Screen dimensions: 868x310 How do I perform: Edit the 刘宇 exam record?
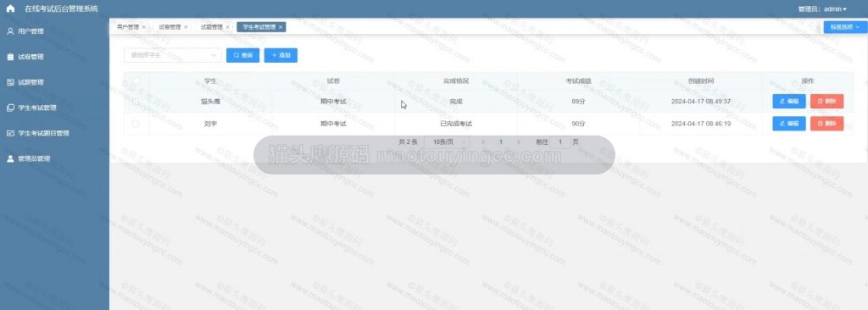(x=789, y=124)
